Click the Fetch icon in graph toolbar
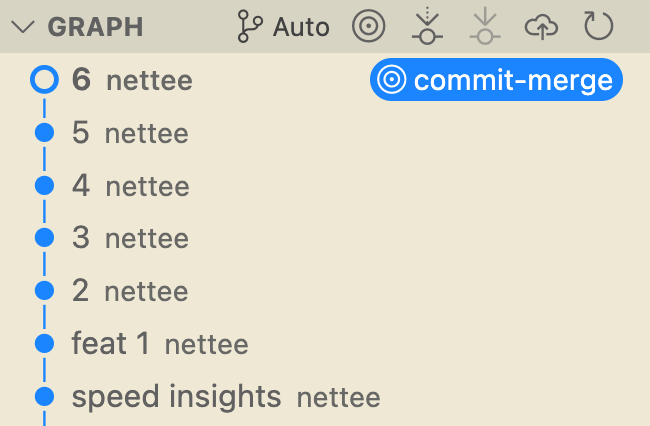This screenshot has width=650, height=426. 427,27
